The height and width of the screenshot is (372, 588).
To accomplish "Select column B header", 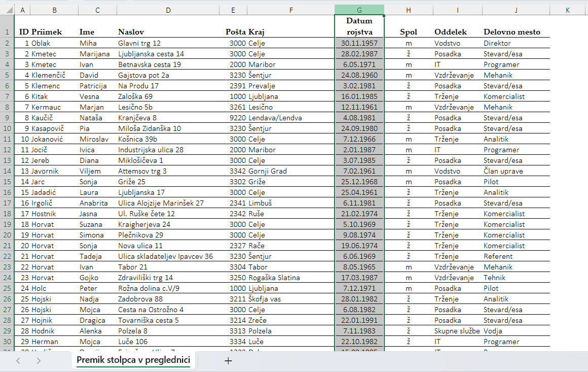I will (x=54, y=10).
